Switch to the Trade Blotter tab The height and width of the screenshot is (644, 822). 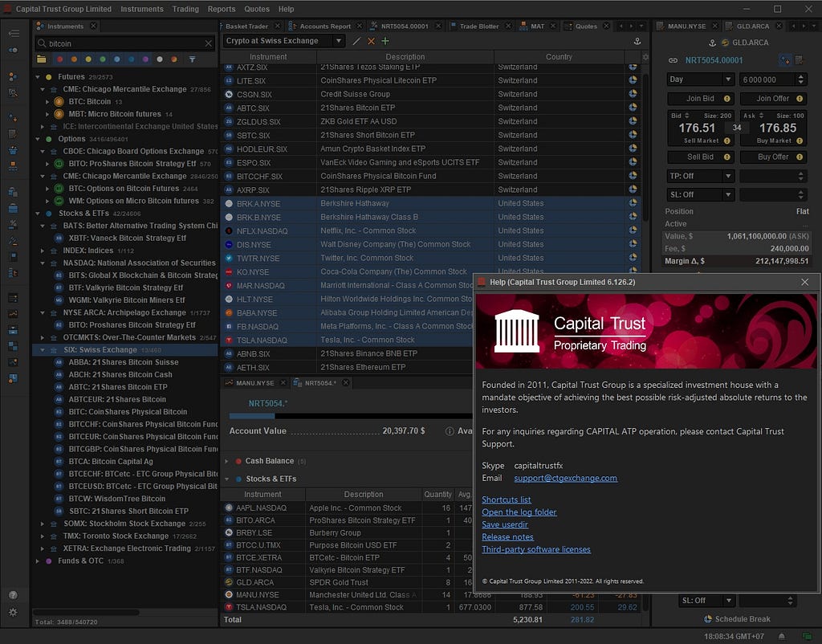tap(479, 26)
